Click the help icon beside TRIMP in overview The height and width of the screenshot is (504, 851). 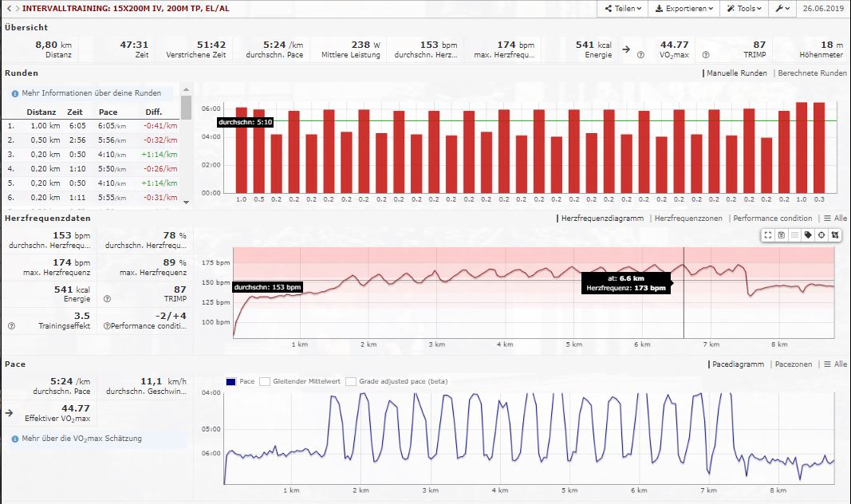(x=706, y=54)
